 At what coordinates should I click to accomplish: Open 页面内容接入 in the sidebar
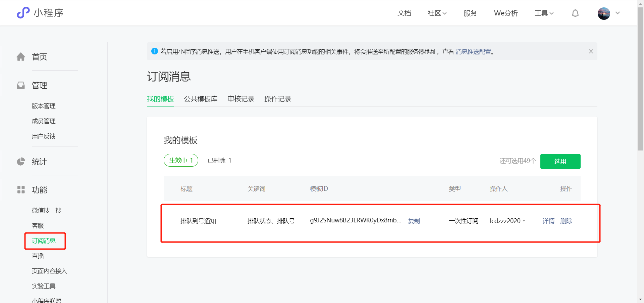(x=49, y=271)
